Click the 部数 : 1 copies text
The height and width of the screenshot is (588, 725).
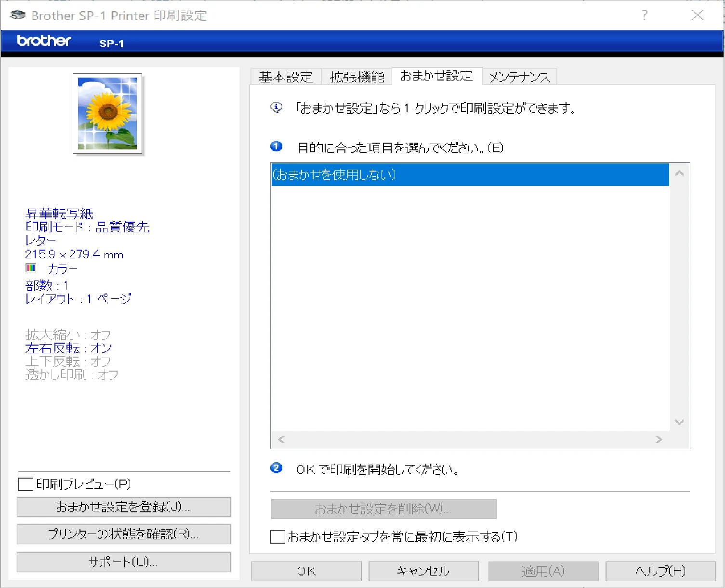pyautogui.click(x=47, y=285)
